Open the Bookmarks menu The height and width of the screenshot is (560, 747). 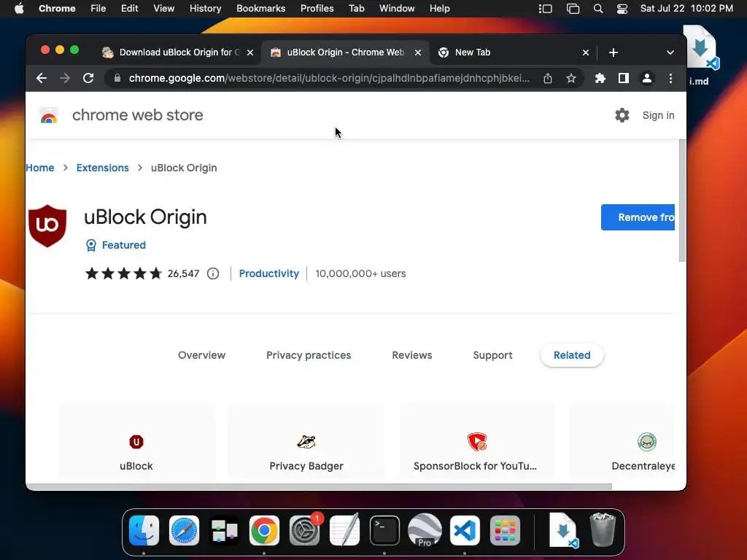click(260, 9)
